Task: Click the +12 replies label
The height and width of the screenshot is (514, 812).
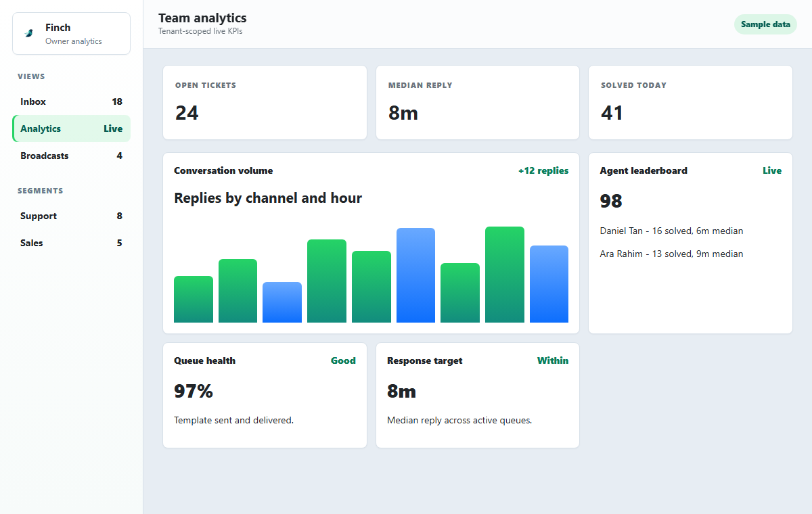Action: click(x=543, y=170)
